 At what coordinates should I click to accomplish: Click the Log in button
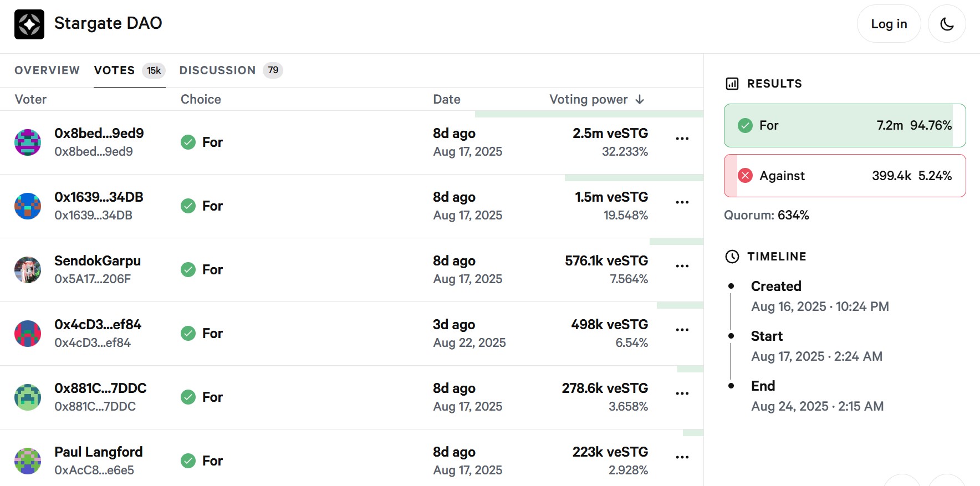pyautogui.click(x=889, y=24)
